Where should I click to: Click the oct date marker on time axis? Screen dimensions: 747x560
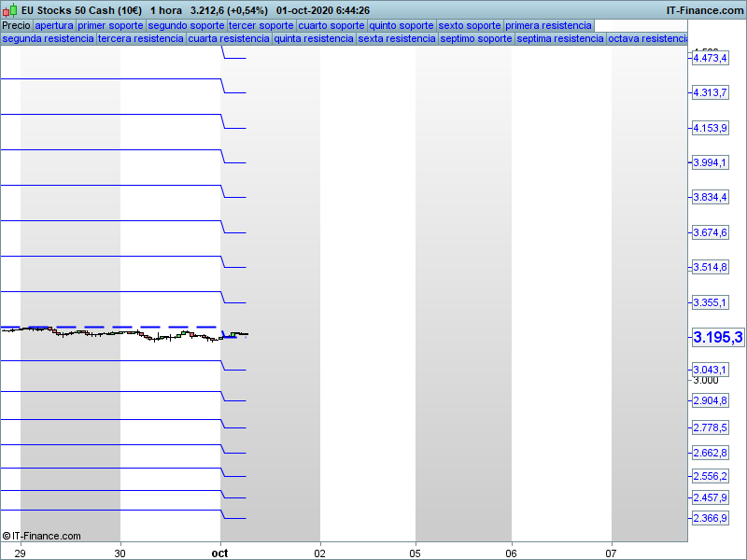pos(220,553)
